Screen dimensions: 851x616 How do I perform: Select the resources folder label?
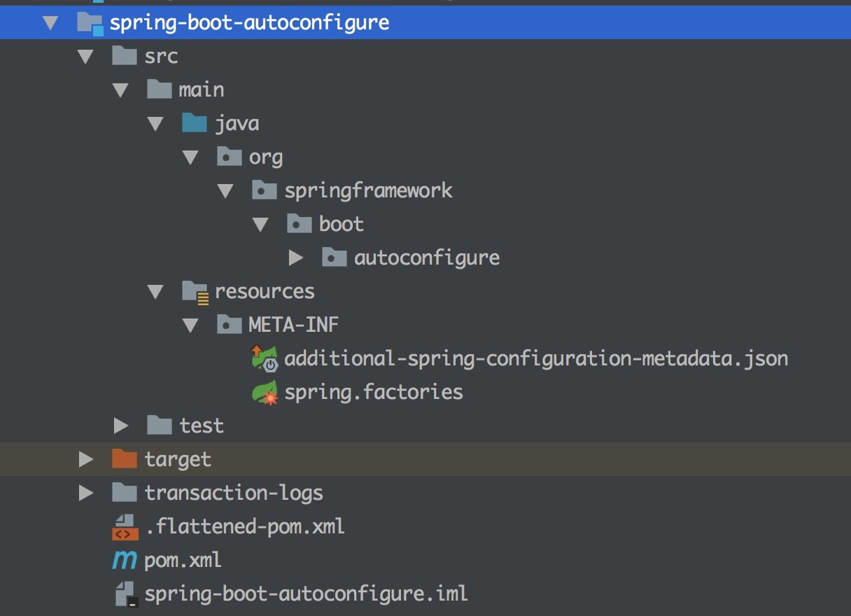click(265, 292)
